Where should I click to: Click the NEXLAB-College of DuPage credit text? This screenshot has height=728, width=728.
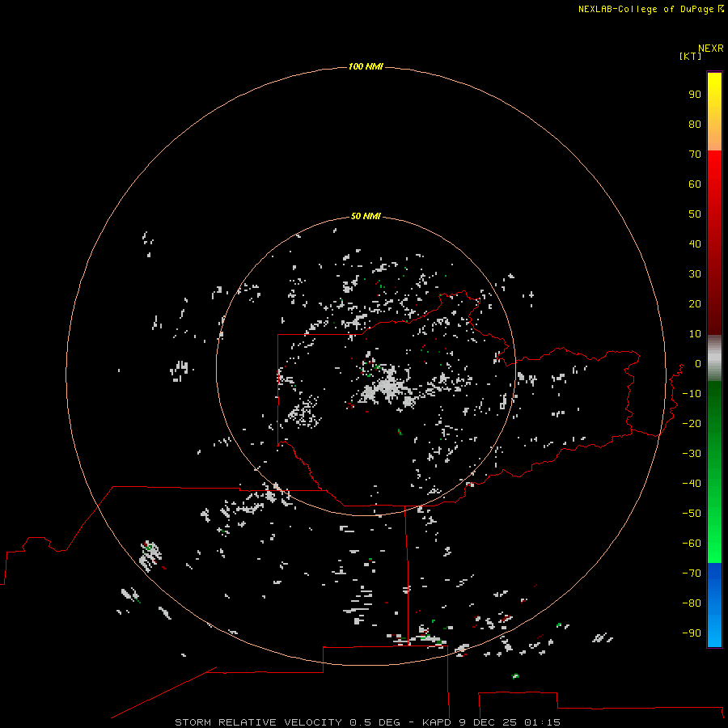[645, 9]
